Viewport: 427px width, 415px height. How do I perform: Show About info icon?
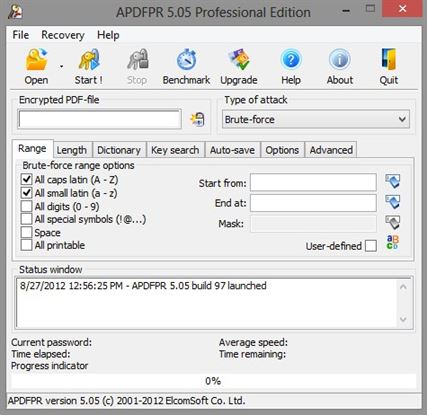(340, 60)
